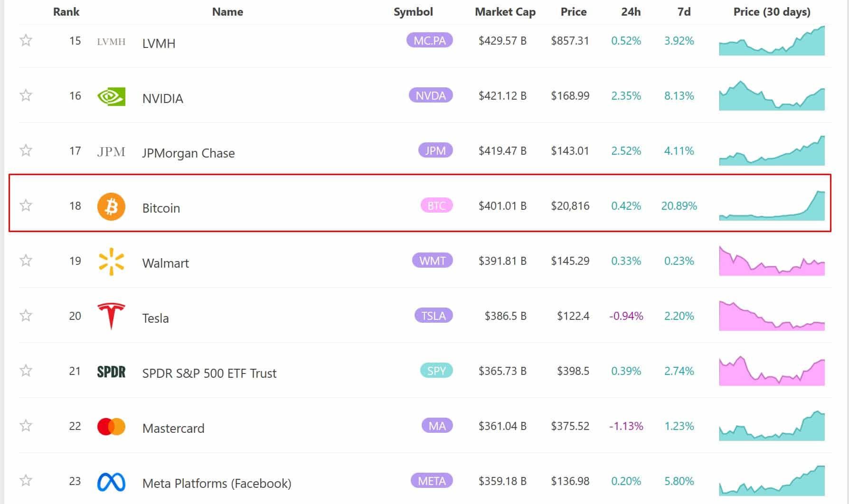Screen dimensions: 849x504
Task: Open the Bitcoin name link
Action: pyautogui.click(x=161, y=208)
